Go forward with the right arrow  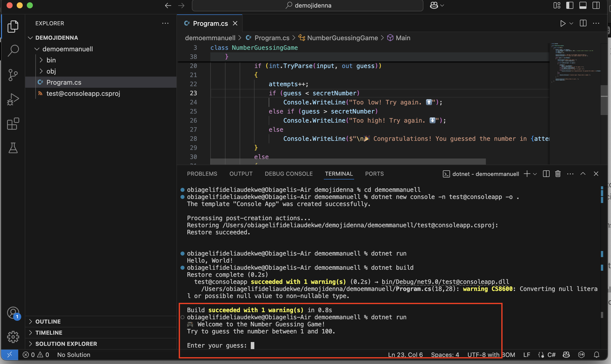181,6
